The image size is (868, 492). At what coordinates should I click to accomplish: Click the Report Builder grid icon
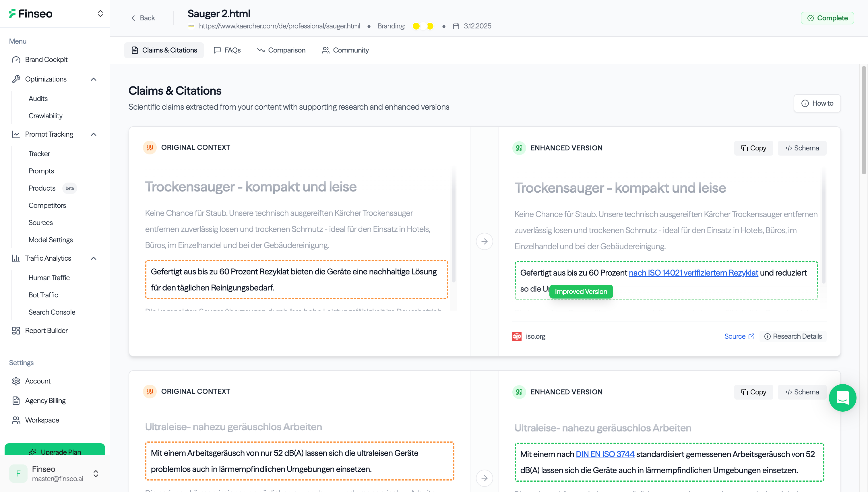[16, 330]
